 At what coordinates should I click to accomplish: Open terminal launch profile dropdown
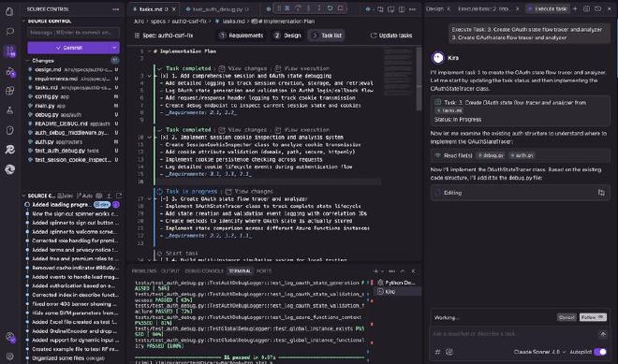[x=382, y=271]
